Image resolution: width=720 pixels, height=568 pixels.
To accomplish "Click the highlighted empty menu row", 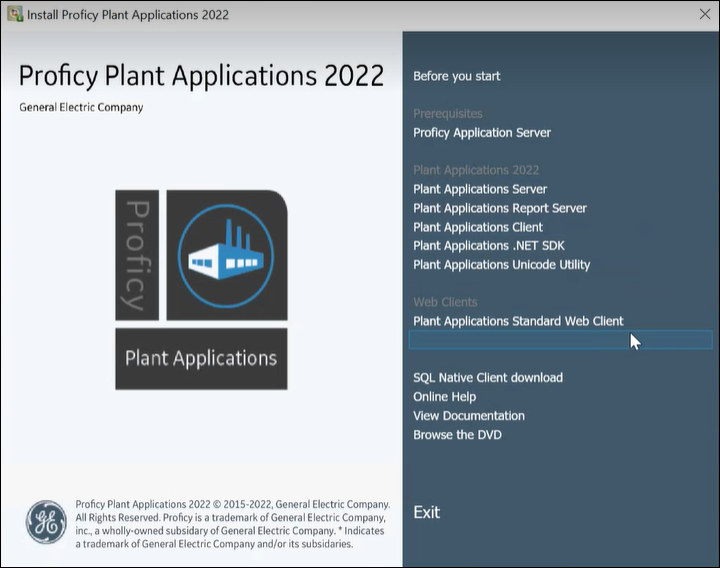I will 560,340.
